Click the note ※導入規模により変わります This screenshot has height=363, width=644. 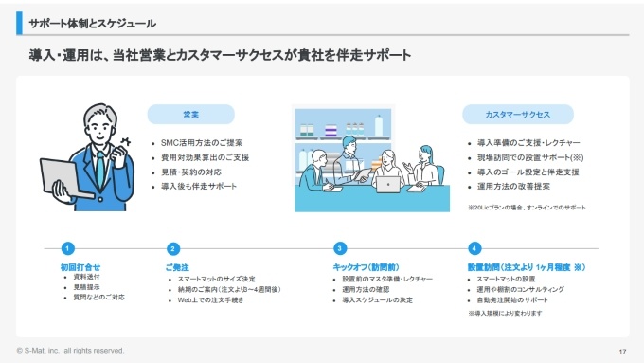point(505,314)
